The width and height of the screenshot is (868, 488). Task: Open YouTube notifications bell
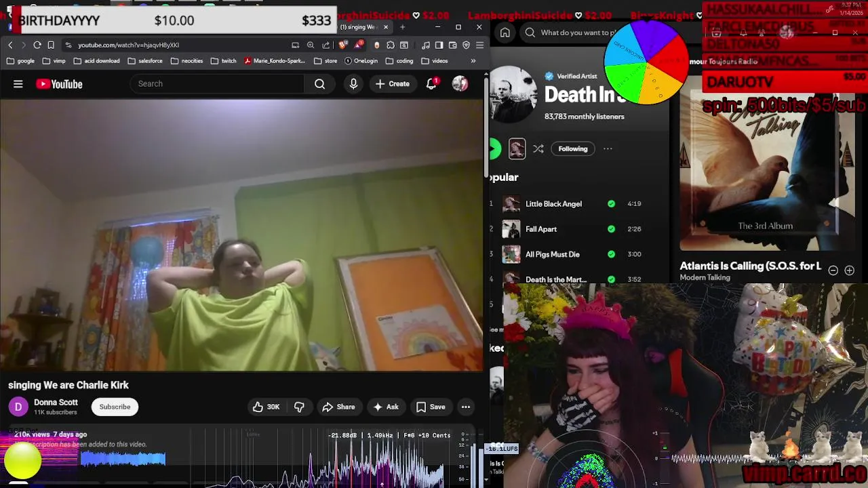tap(431, 84)
